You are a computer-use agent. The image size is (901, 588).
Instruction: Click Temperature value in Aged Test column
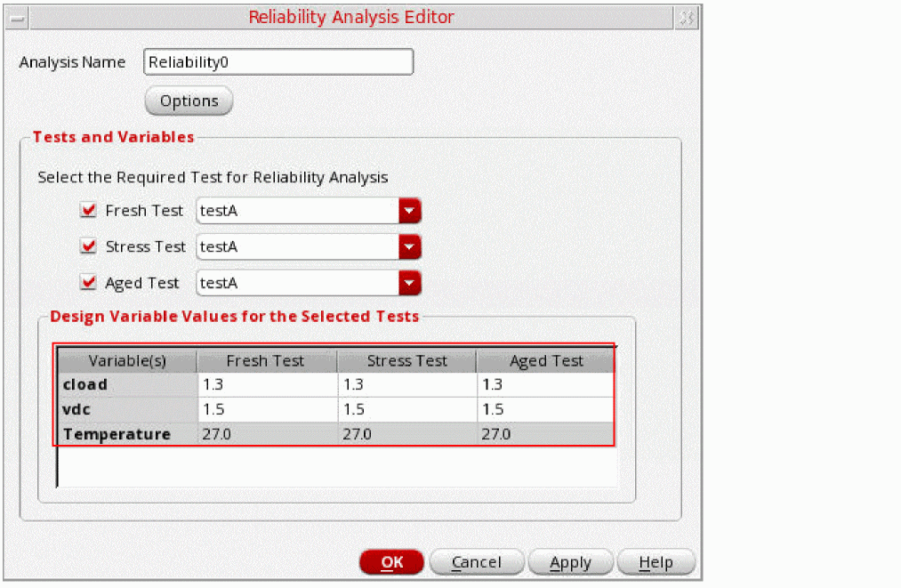pyautogui.click(x=546, y=434)
